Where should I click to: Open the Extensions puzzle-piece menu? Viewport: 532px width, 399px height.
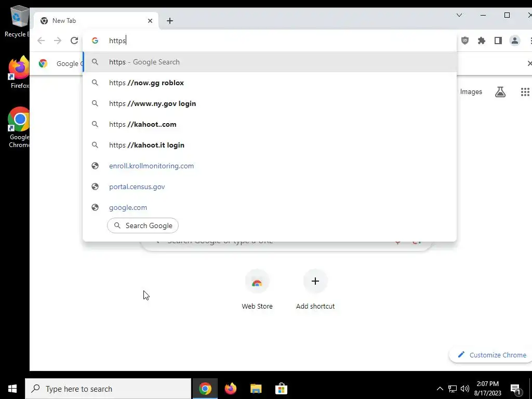tap(482, 41)
